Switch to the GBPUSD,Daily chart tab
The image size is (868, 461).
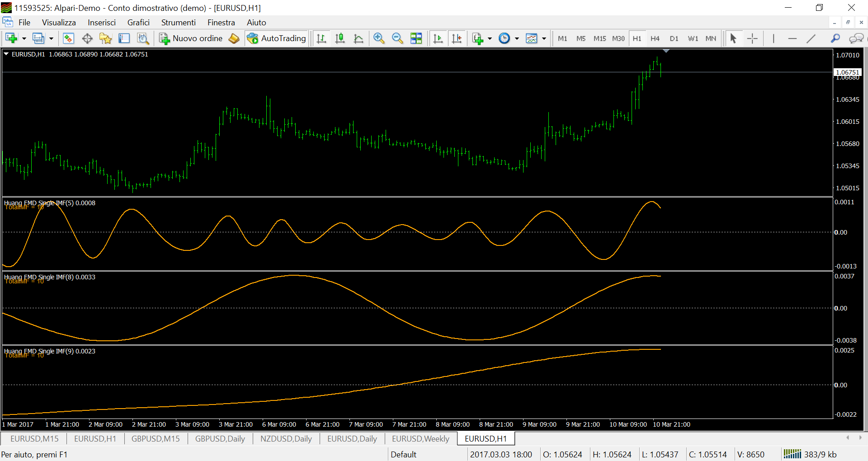[220, 438]
